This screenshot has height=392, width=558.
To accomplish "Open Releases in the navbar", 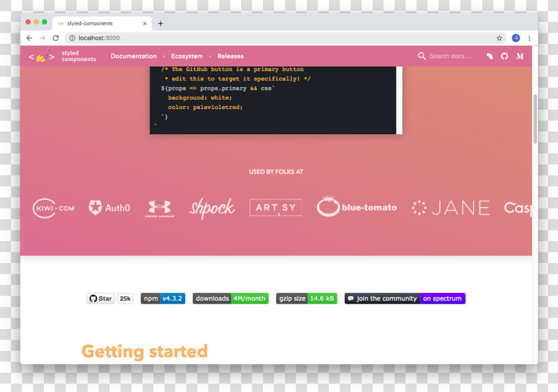I will point(231,56).
